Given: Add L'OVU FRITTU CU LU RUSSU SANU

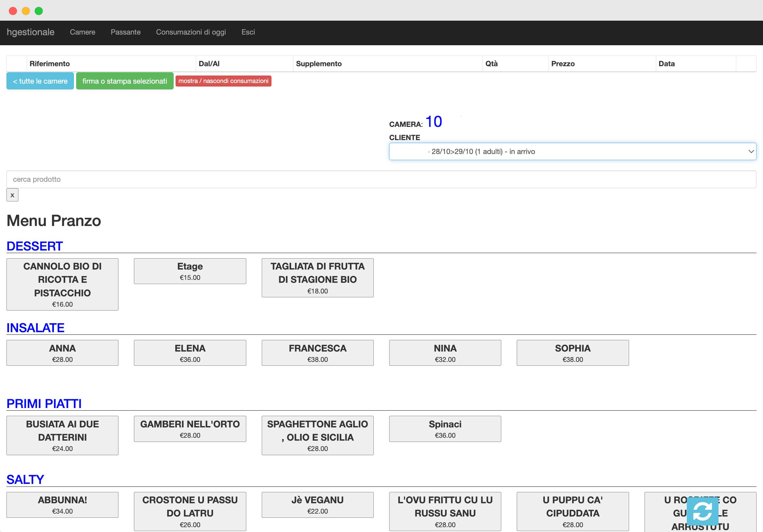Looking at the screenshot, I should 445,511.
